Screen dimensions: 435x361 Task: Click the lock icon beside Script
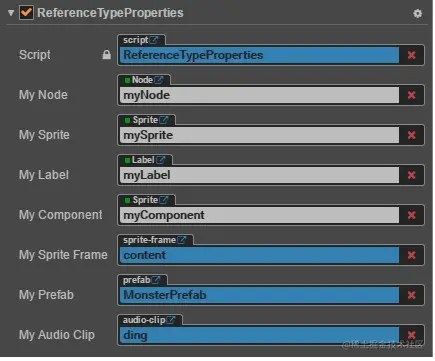pyautogui.click(x=107, y=55)
